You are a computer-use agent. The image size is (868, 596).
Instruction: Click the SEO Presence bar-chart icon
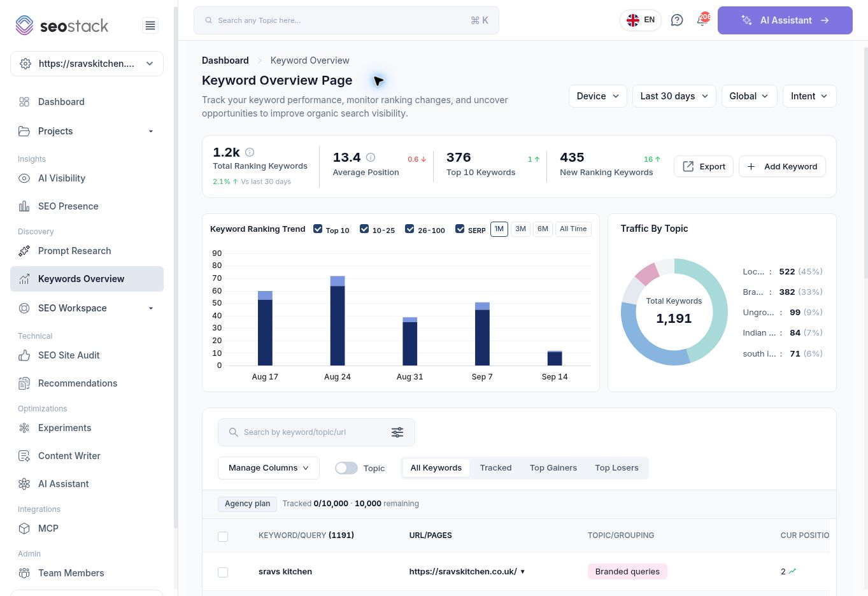tap(24, 206)
